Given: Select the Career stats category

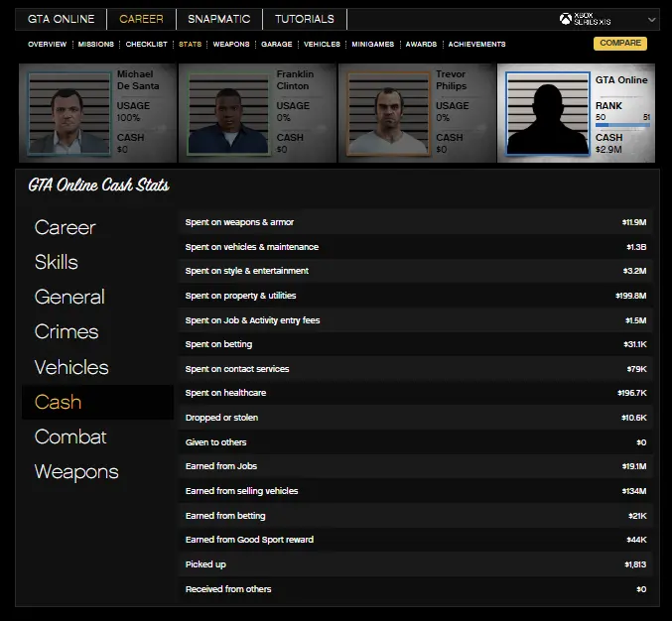Looking at the screenshot, I should [66, 227].
